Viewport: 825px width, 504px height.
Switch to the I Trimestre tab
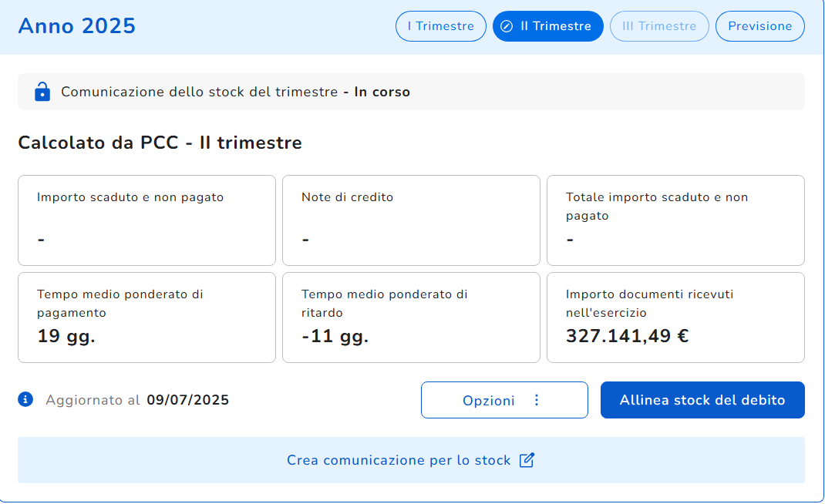click(441, 26)
